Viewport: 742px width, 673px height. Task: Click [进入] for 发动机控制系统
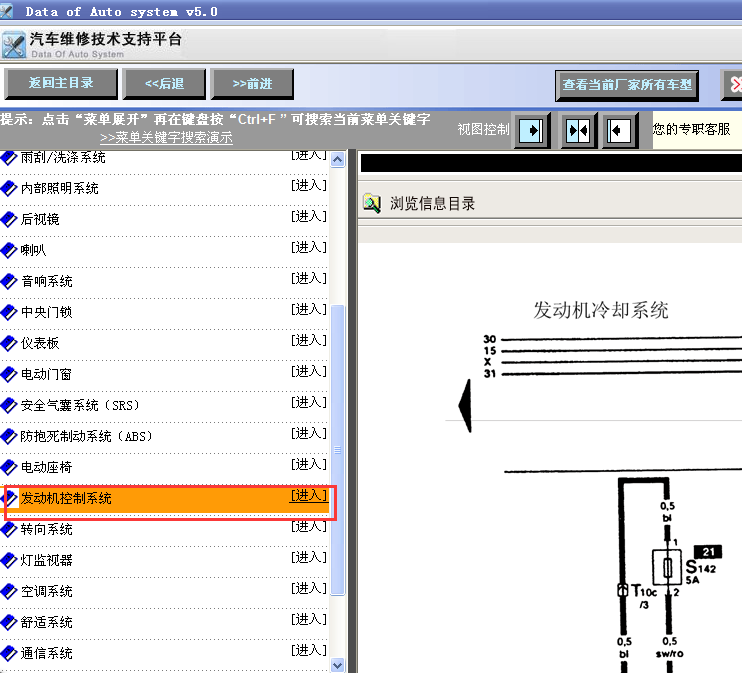coord(309,495)
